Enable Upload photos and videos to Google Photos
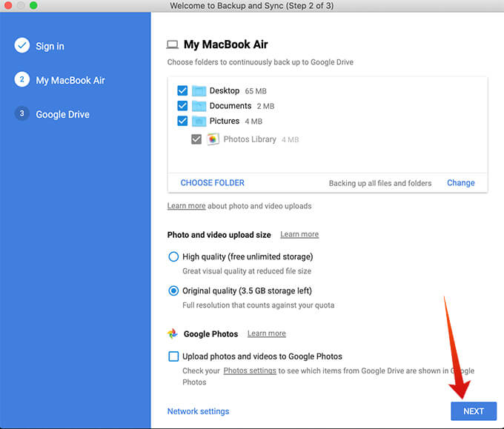The width and height of the screenshot is (504, 429). 173,356
